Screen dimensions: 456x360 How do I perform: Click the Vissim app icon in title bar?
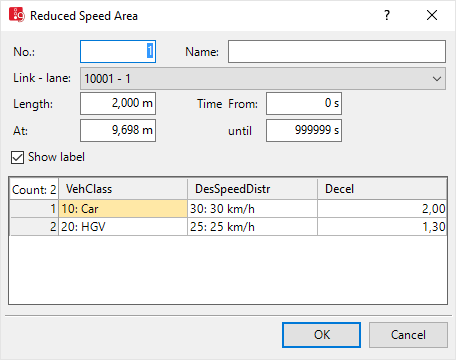tap(16, 15)
